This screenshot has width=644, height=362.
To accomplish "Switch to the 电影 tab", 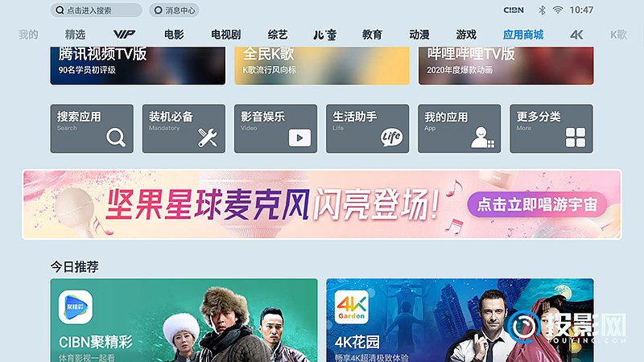I will [174, 35].
